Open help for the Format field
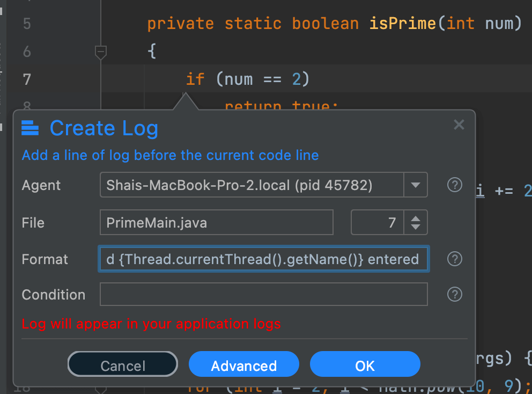Image resolution: width=532 pixels, height=394 pixels. (x=454, y=259)
